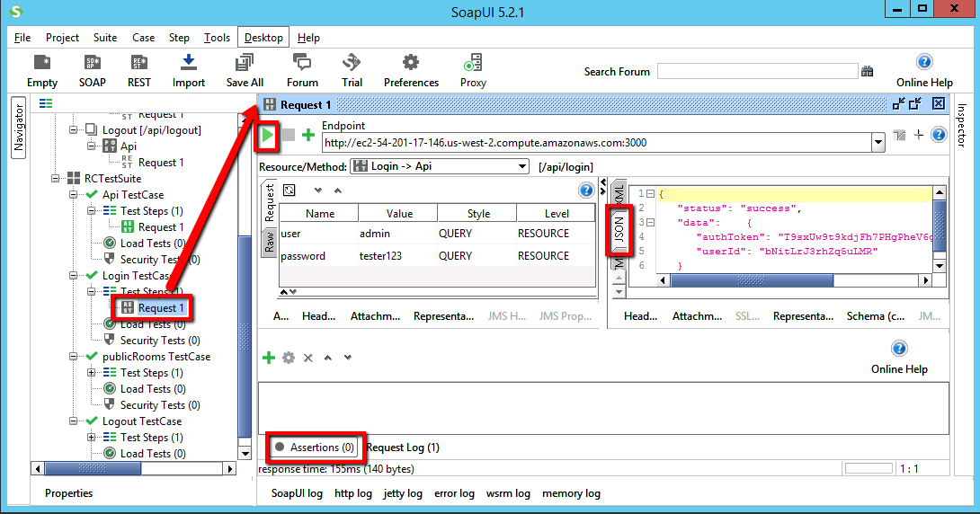Remove selected assertion X icon

pyautogui.click(x=308, y=358)
